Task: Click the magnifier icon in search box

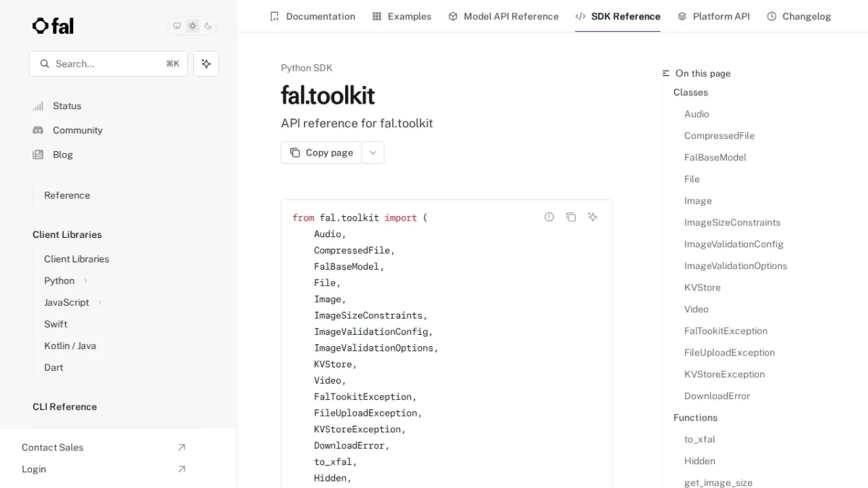Action: click(45, 64)
